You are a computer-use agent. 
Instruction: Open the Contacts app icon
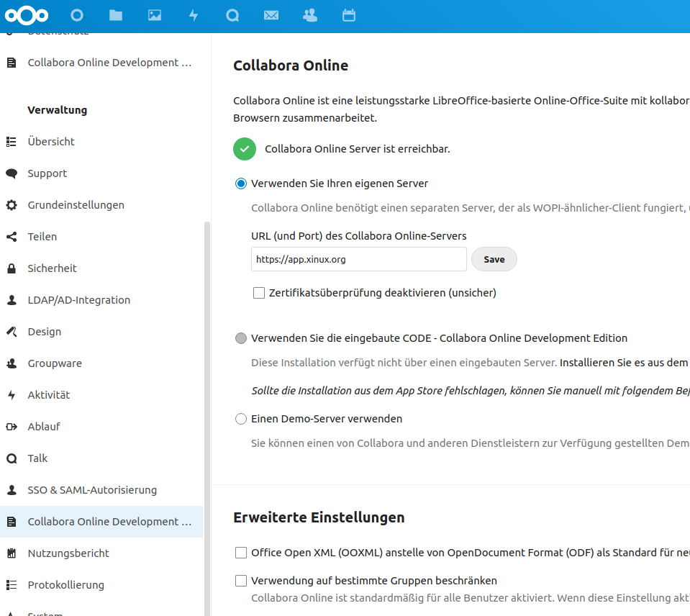click(310, 15)
